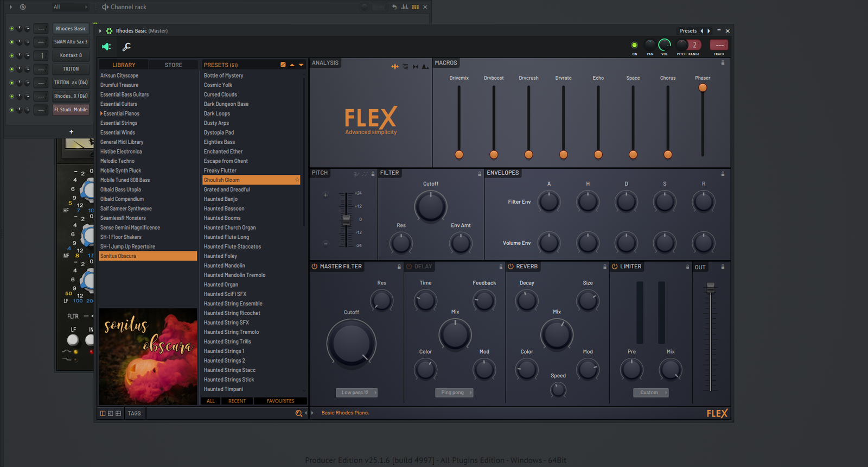Click the Phaser macro slider handle
Image resolution: width=868 pixels, height=467 pixels.
click(x=703, y=87)
